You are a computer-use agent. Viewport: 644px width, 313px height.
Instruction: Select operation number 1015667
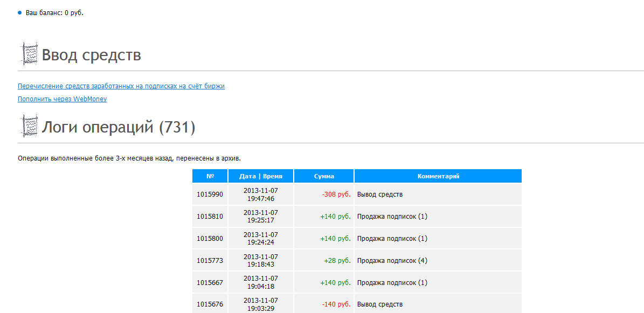(x=210, y=283)
